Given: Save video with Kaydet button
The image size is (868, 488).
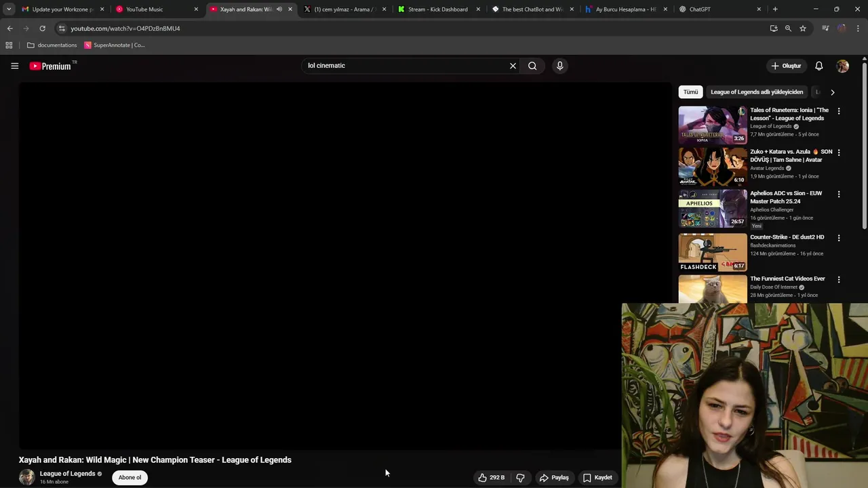Looking at the screenshot, I should (x=597, y=478).
